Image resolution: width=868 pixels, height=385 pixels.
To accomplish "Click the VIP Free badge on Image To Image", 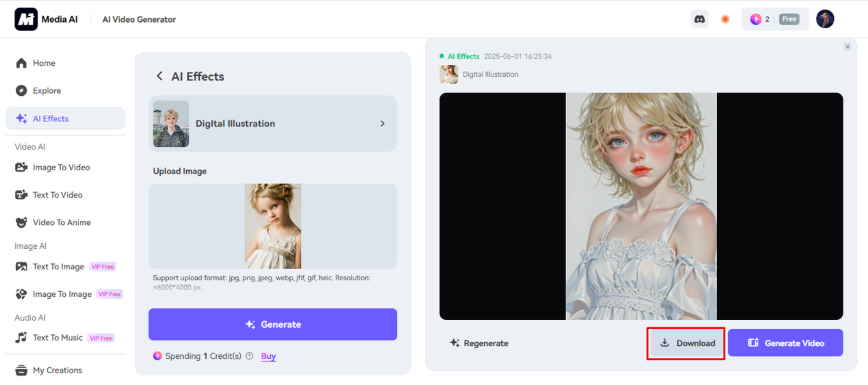I will pyautogui.click(x=109, y=294).
